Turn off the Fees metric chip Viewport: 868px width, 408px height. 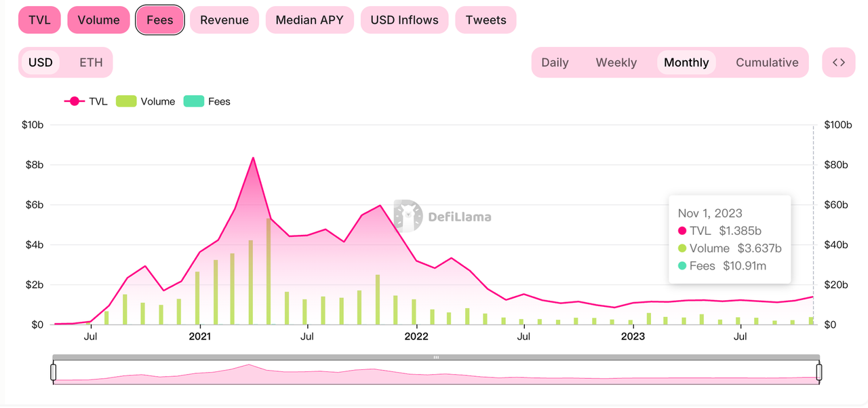click(160, 20)
